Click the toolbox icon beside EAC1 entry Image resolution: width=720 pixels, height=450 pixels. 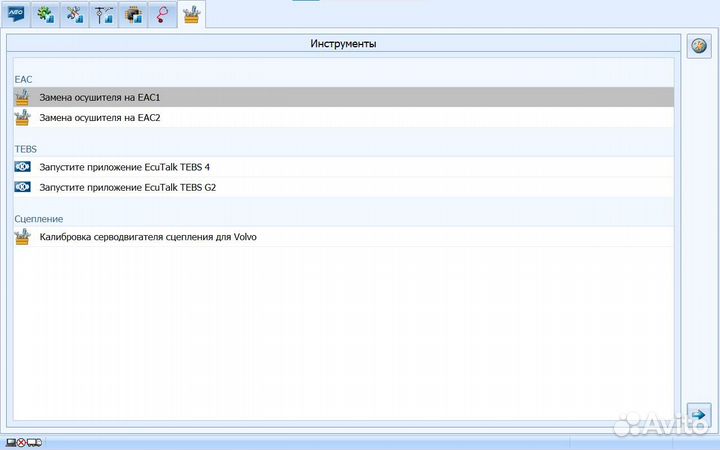[22, 97]
